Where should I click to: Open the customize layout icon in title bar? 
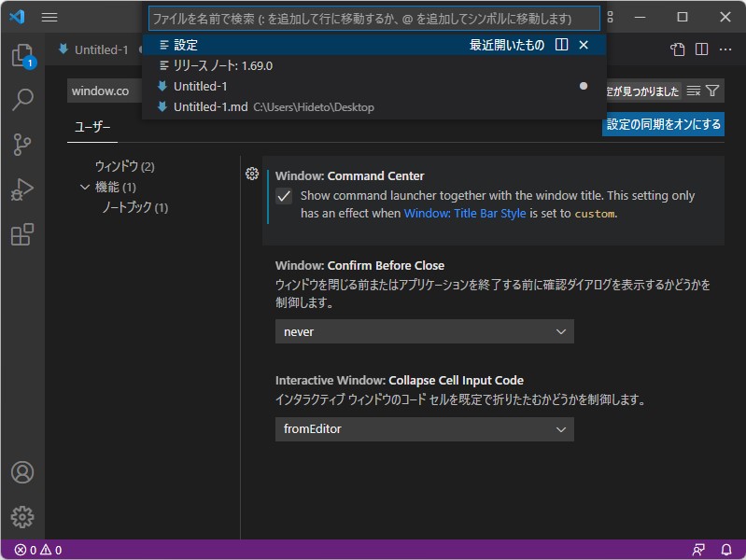(x=610, y=18)
